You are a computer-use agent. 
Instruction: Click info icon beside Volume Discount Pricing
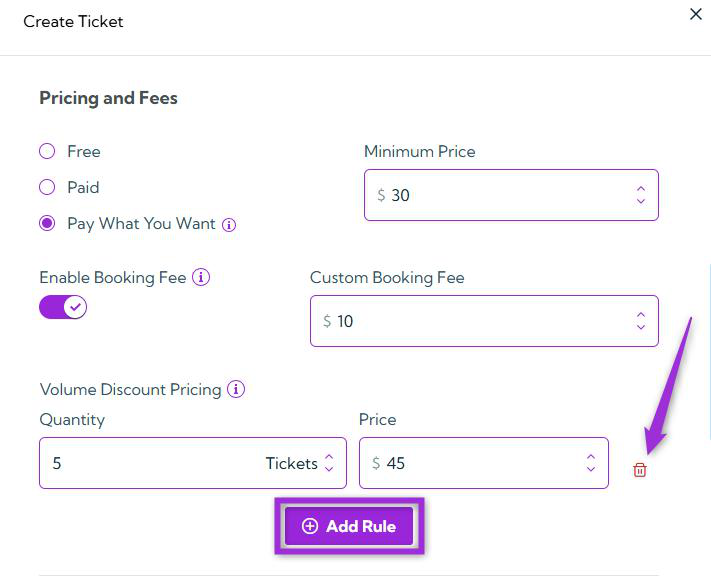click(236, 389)
